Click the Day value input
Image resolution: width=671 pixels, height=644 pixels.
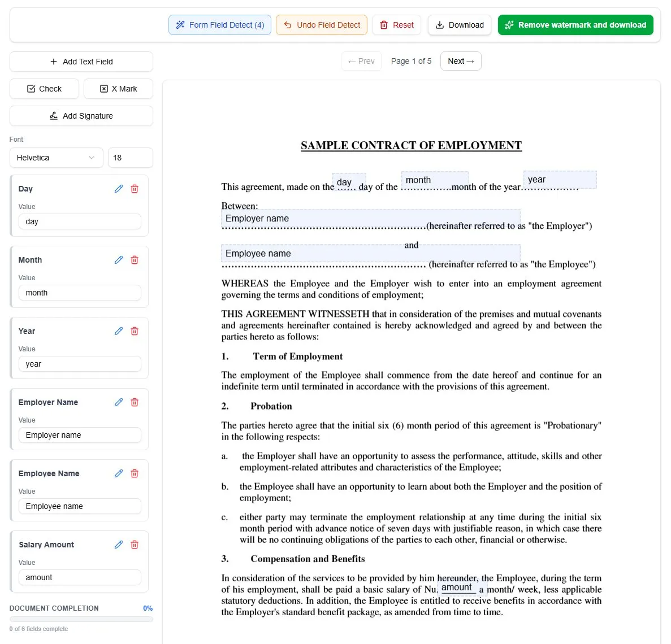click(80, 221)
